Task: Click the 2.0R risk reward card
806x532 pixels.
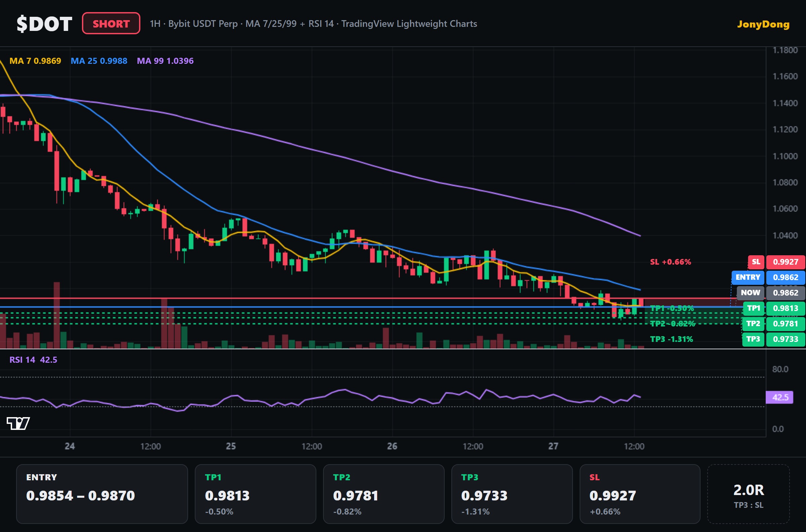Action: (x=749, y=494)
